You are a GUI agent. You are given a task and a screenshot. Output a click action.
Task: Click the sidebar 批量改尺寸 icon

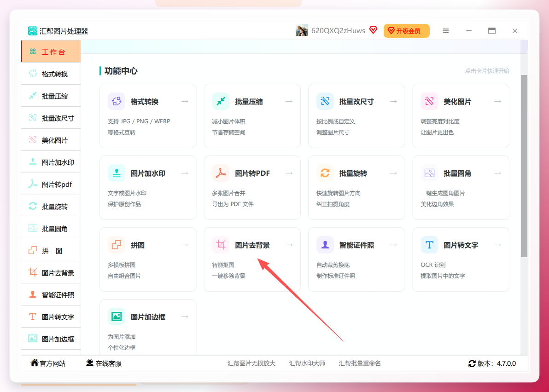pos(33,118)
